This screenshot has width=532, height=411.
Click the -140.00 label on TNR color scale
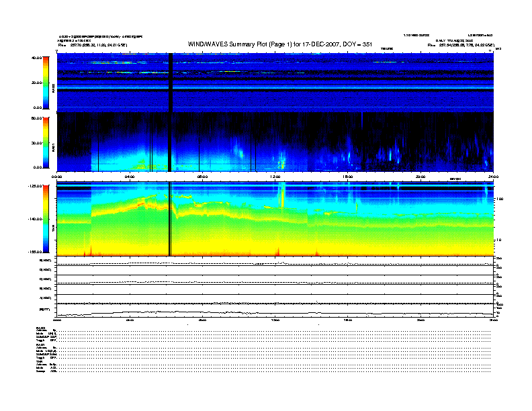pos(35,219)
